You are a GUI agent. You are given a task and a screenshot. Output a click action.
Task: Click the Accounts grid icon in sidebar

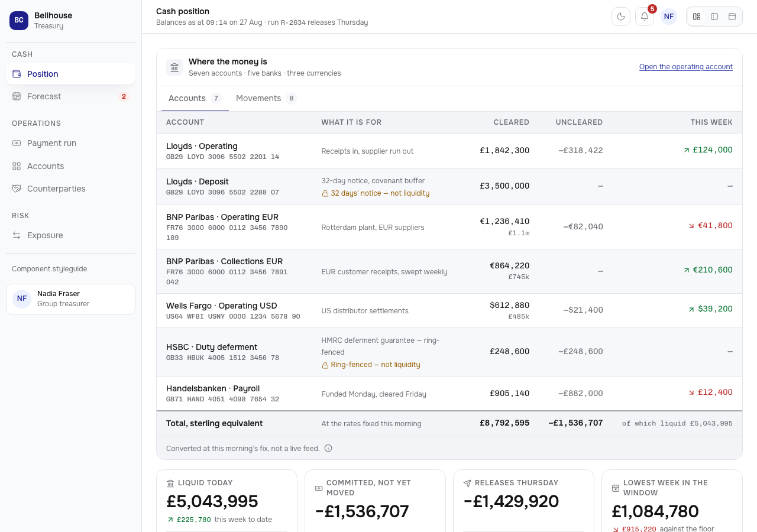[x=17, y=166]
